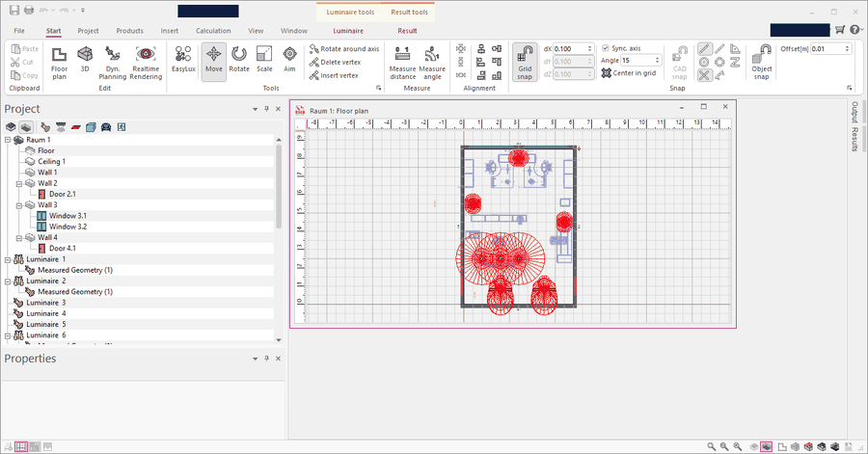868x454 pixels.
Task: Launch the EasyLux tool
Action: point(183,59)
